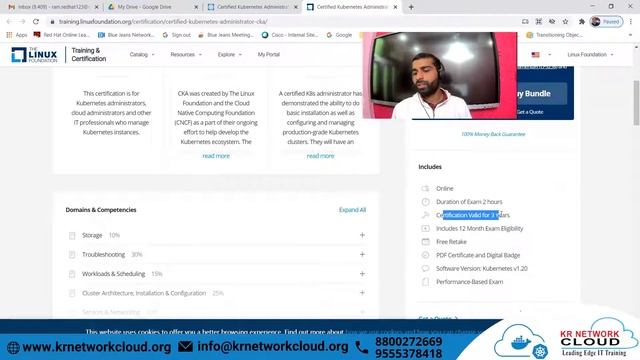Open the Sign out bookmark
The image size is (640, 360).
[x=176, y=35]
